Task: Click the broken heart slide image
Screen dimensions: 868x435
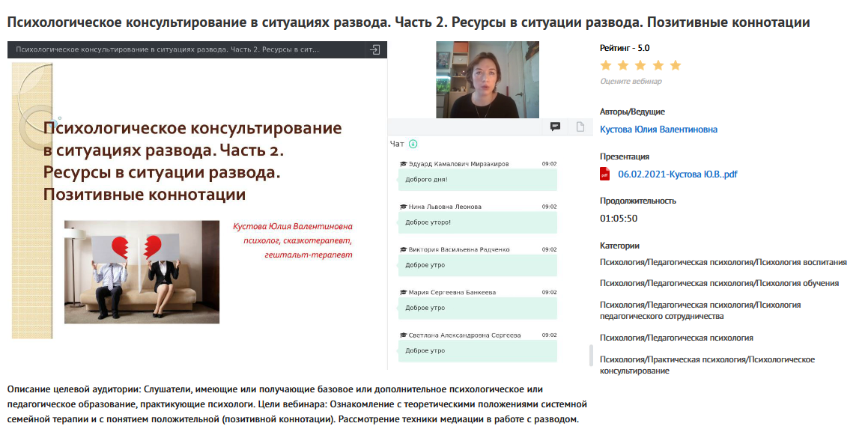Action: [x=142, y=271]
